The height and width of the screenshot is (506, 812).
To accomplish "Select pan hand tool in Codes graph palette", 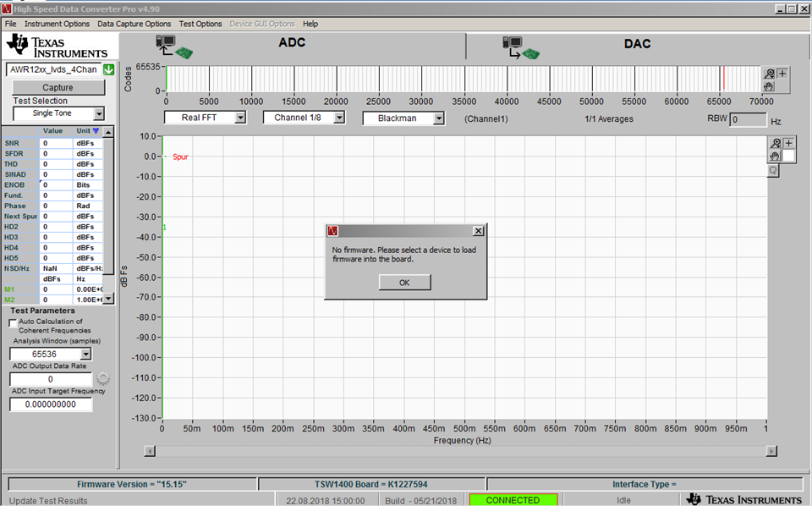I will 769,86.
